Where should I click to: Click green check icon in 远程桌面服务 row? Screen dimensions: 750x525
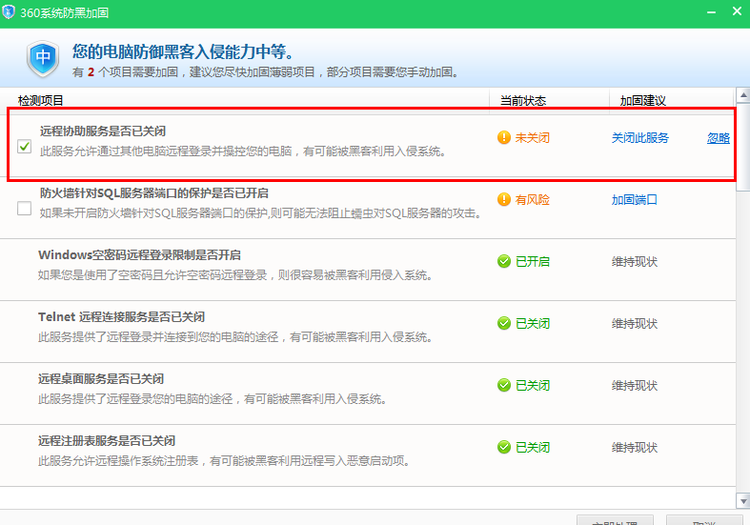pyautogui.click(x=504, y=386)
